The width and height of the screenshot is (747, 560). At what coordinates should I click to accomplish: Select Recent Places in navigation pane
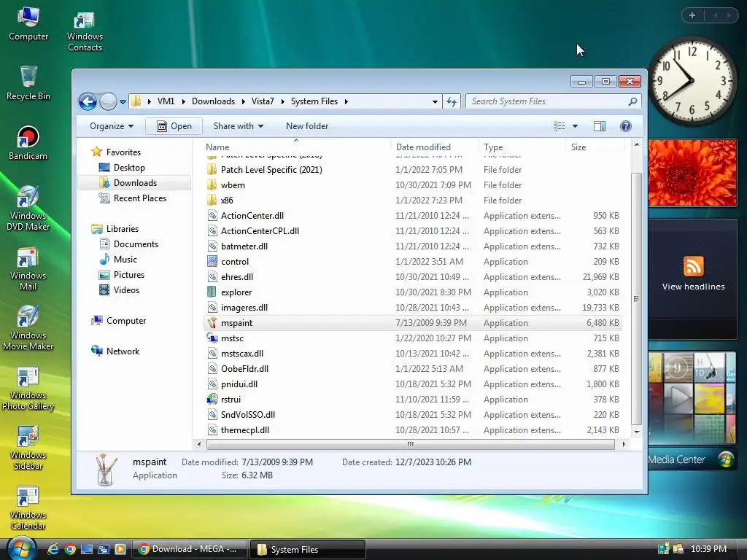tap(140, 198)
